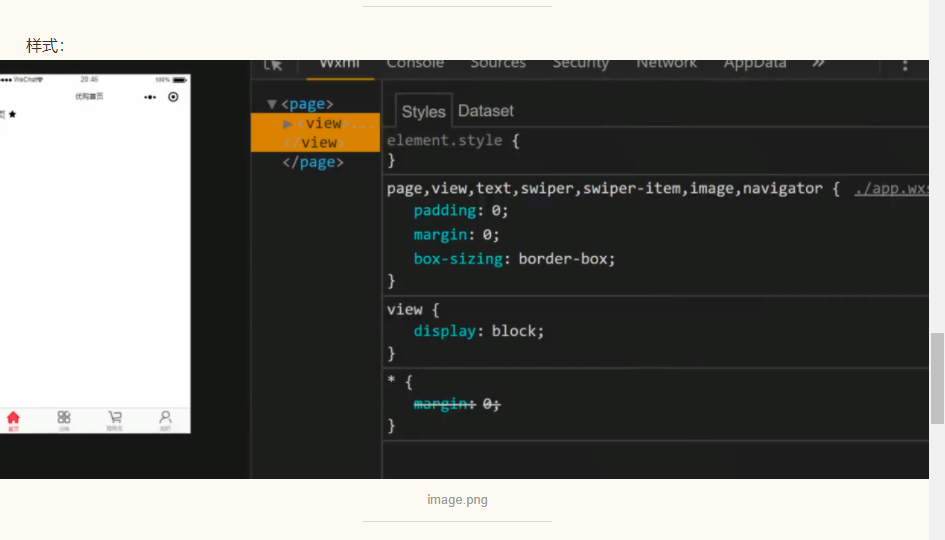Click the asterisk universal selector rule

(x=400, y=381)
